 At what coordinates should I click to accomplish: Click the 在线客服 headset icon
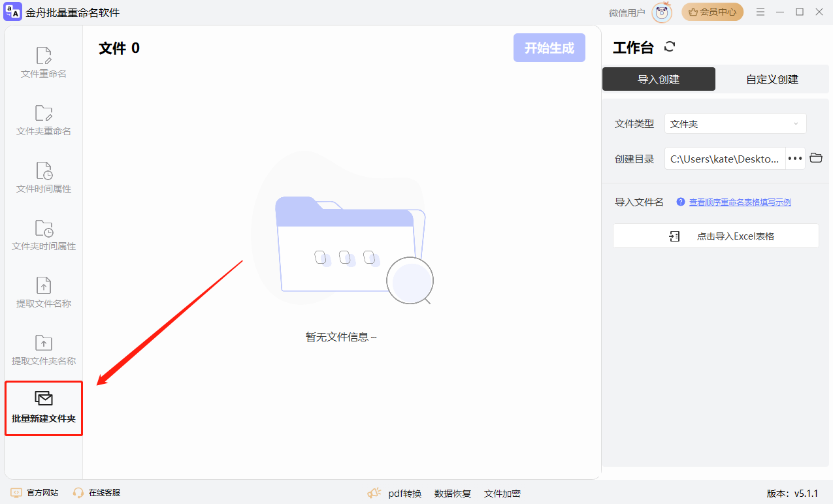(78, 493)
